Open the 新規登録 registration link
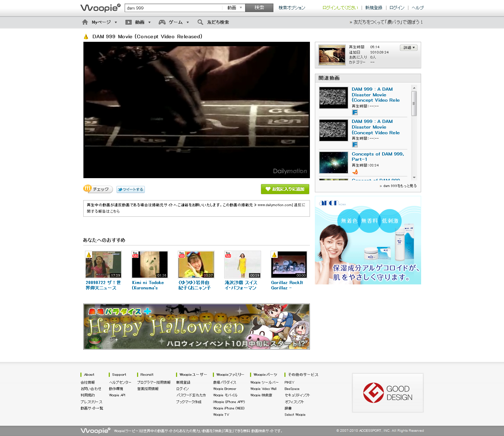 374,8
